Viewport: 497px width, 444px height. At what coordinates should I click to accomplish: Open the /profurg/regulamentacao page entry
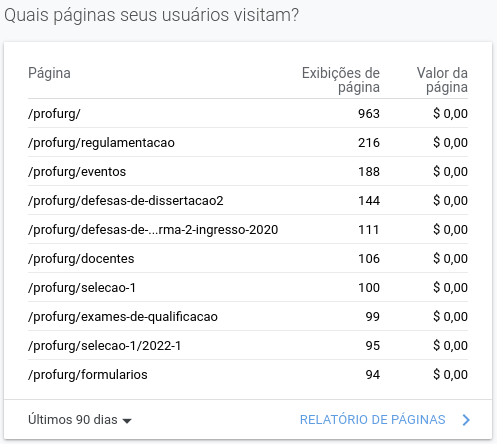tap(101, 143)
